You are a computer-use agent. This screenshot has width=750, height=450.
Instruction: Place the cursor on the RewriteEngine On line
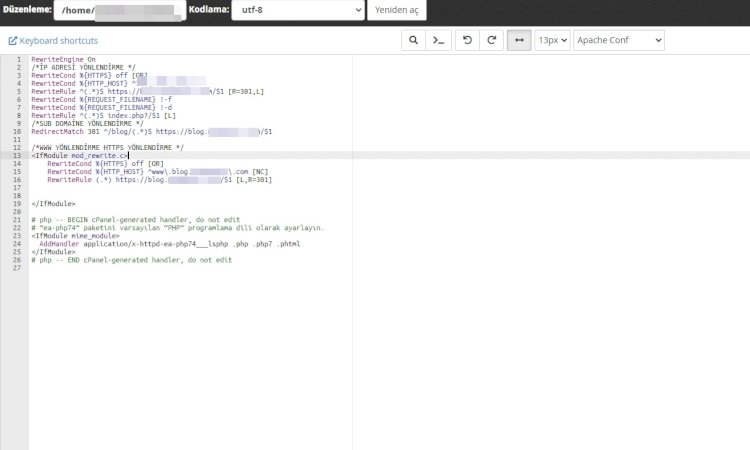click(x=64, y=59)
